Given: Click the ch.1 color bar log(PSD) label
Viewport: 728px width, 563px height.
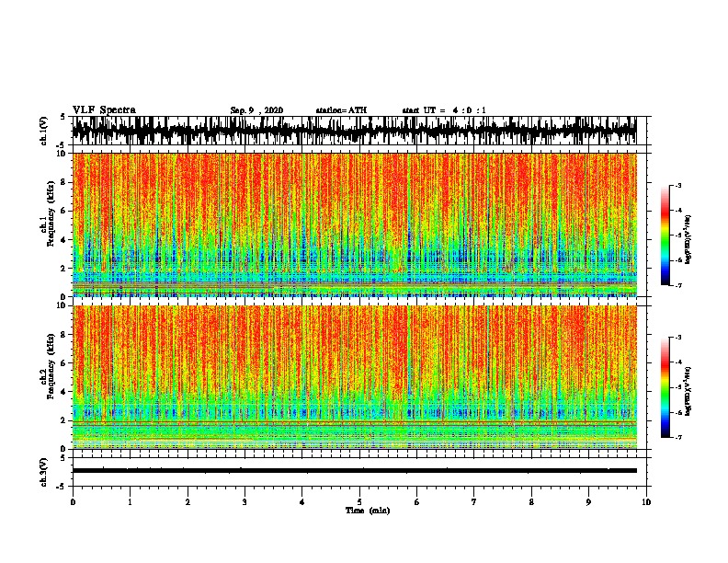Looking at the screenshot, I should 688,240.
